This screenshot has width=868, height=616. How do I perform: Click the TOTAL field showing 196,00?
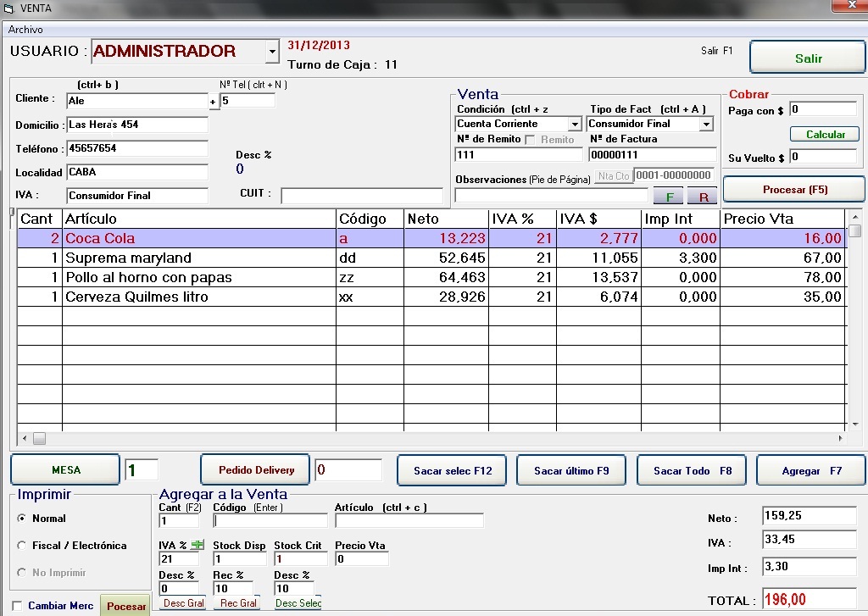click(x=810, y=599)
